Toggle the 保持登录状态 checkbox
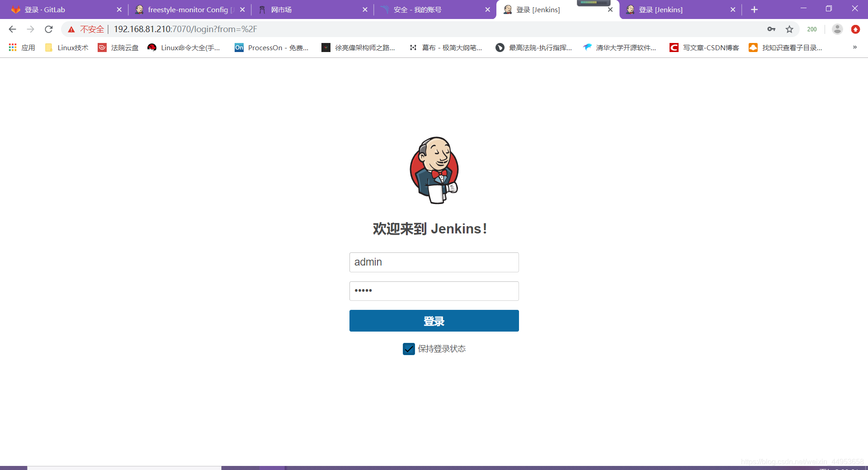 click(x=409, y=349)
